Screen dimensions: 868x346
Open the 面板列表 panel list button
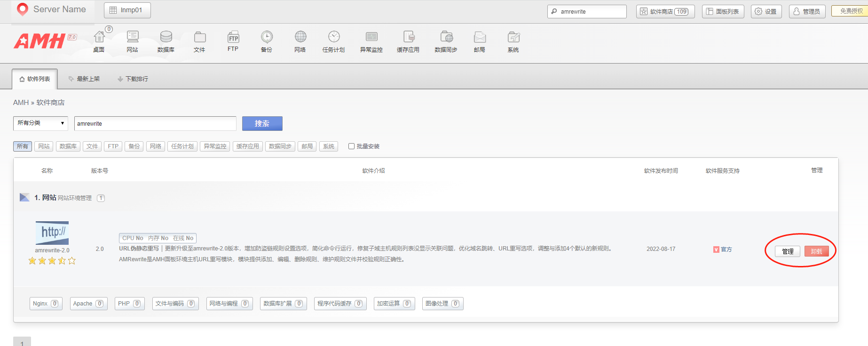pos(723,11)
